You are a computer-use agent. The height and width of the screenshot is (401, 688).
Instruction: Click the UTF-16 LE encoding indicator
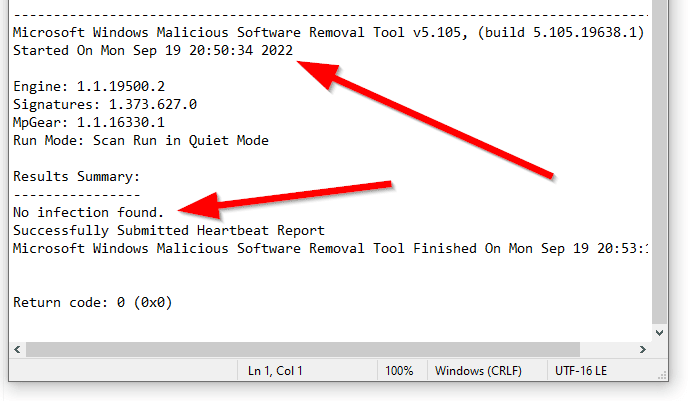point(581,371)
